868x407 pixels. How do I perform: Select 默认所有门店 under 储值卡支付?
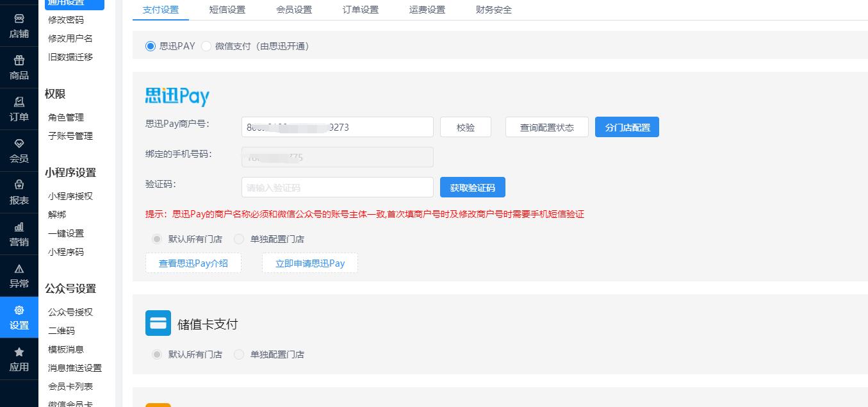point(157,354)
